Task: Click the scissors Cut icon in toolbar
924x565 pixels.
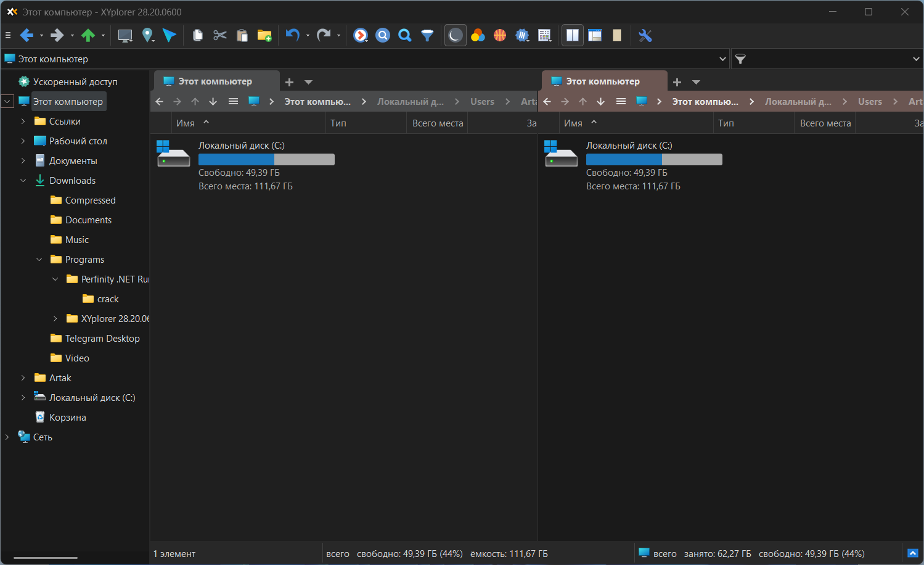Action: coord(220,35)
